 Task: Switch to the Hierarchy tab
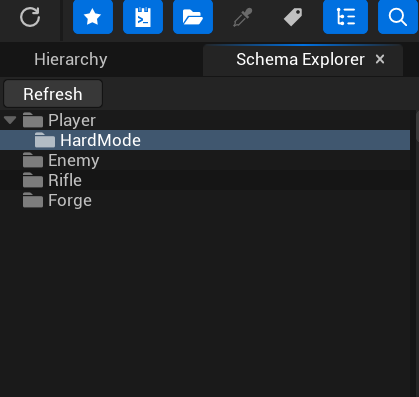tap(71, 60)
